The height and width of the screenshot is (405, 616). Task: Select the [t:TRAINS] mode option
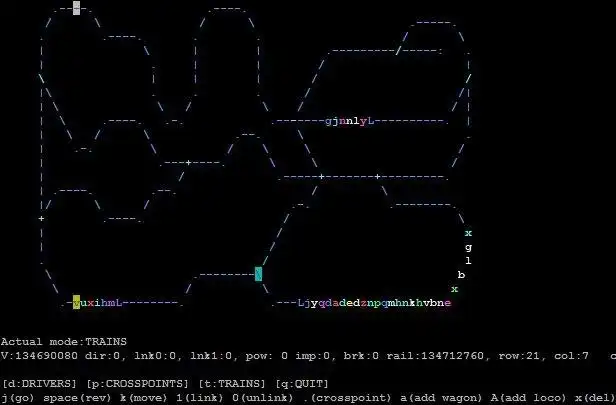tap(234, 383)
